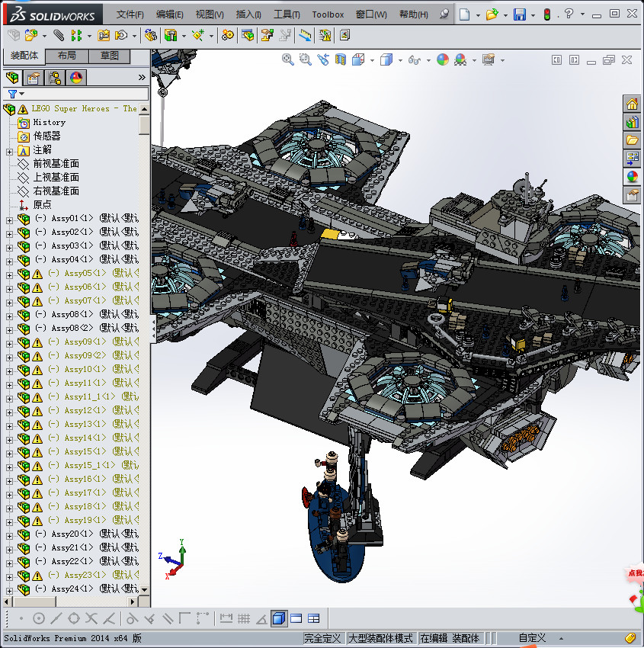Select the Move Component tool

[x=121, y=36]
